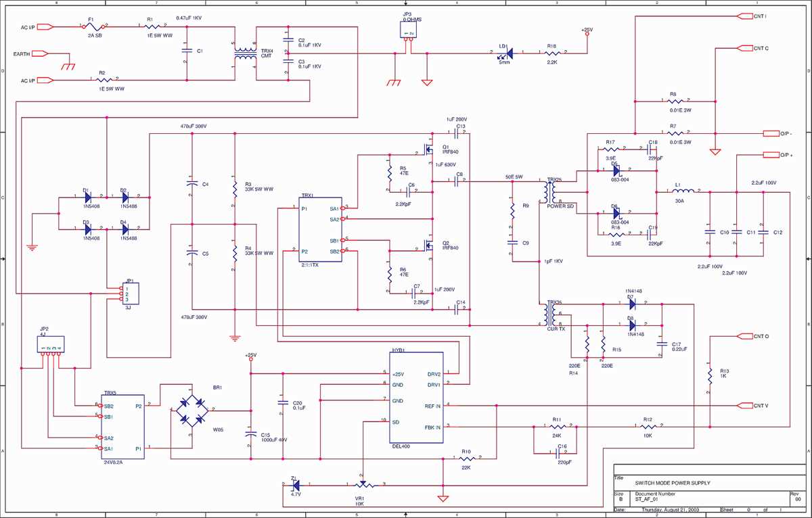812x518 pixels.
Task: Select diode D1 in the rectifier
Action: [x=87, y=197]
